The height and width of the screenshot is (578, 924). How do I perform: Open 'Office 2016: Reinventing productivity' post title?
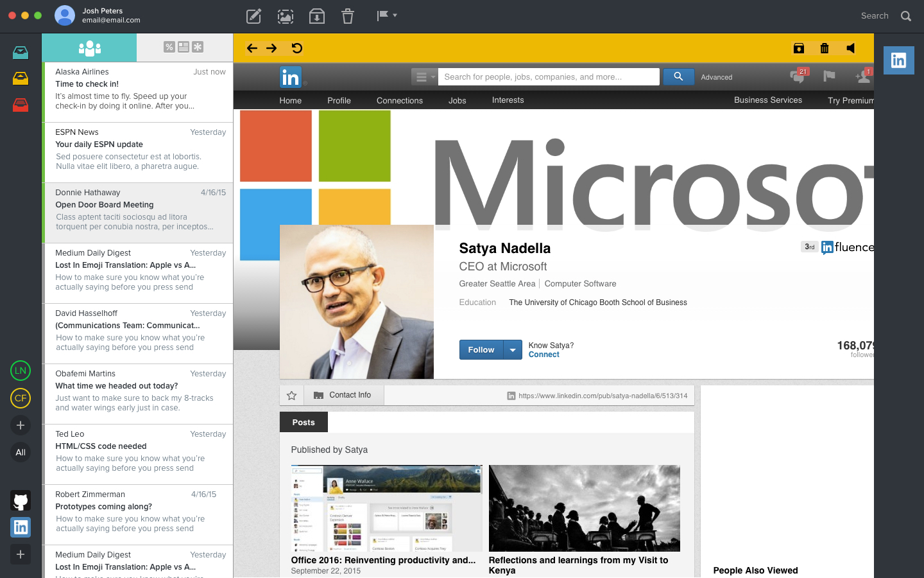point(384,560)
